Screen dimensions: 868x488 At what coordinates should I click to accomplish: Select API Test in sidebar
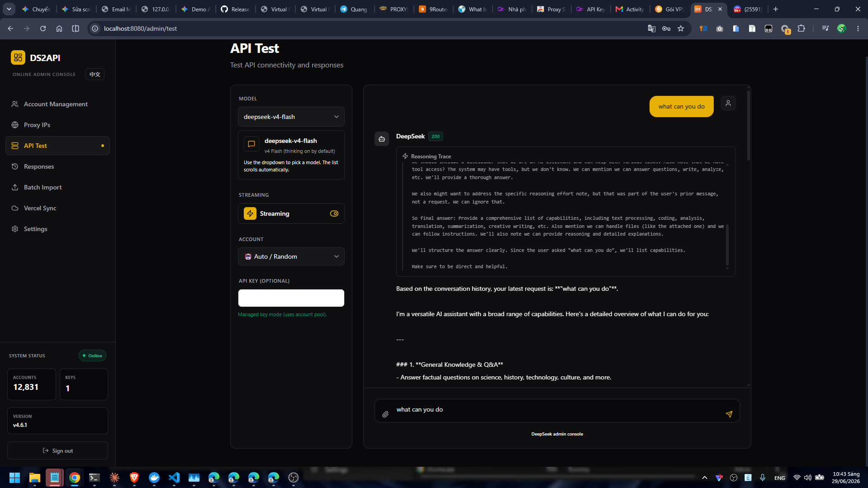coord(57,146)
